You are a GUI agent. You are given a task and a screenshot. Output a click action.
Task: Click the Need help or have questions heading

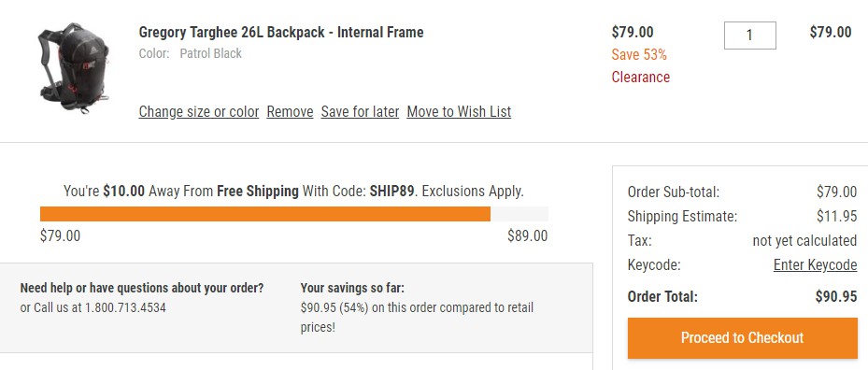142,288
